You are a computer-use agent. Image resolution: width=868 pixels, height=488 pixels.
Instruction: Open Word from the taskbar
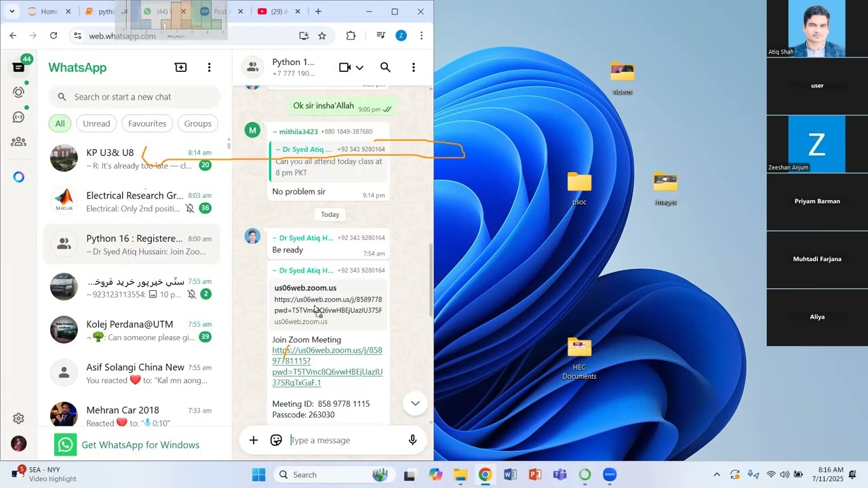[510, 474]
